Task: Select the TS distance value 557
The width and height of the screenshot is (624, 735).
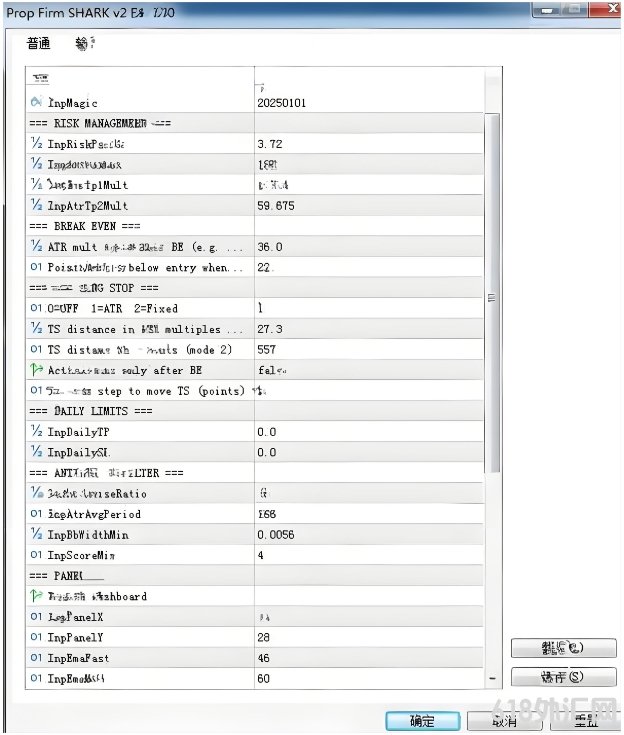Action: click(x=266, y=350)
